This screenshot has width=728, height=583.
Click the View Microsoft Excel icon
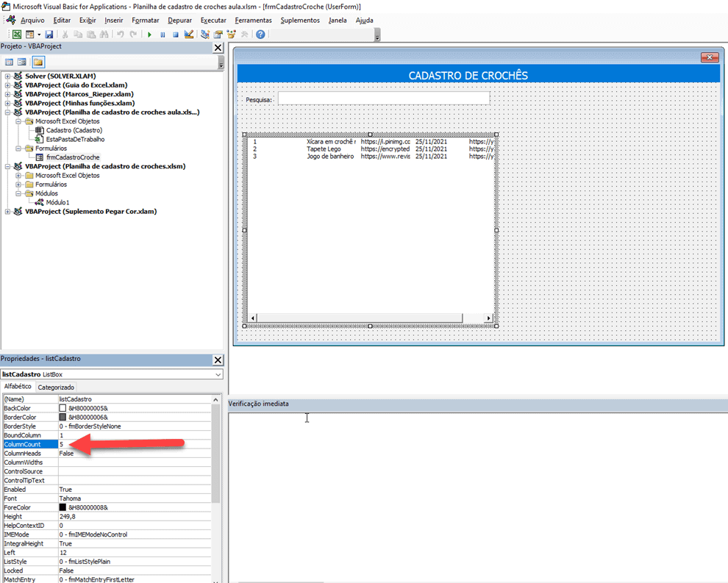[16, 35]
